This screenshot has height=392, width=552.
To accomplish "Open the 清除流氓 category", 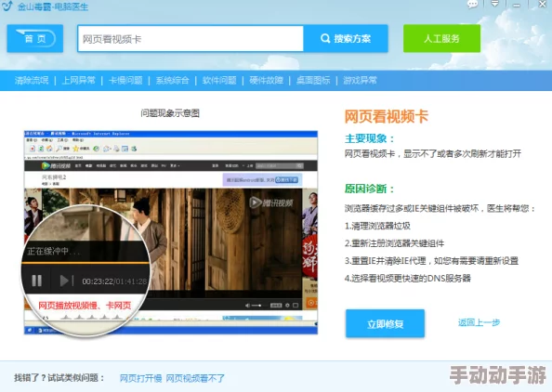I will tap(32, 81).
